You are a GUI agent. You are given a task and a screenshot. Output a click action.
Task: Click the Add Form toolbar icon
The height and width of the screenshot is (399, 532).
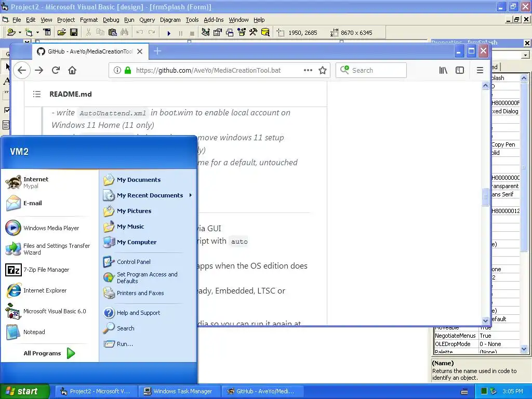[29, 32]
